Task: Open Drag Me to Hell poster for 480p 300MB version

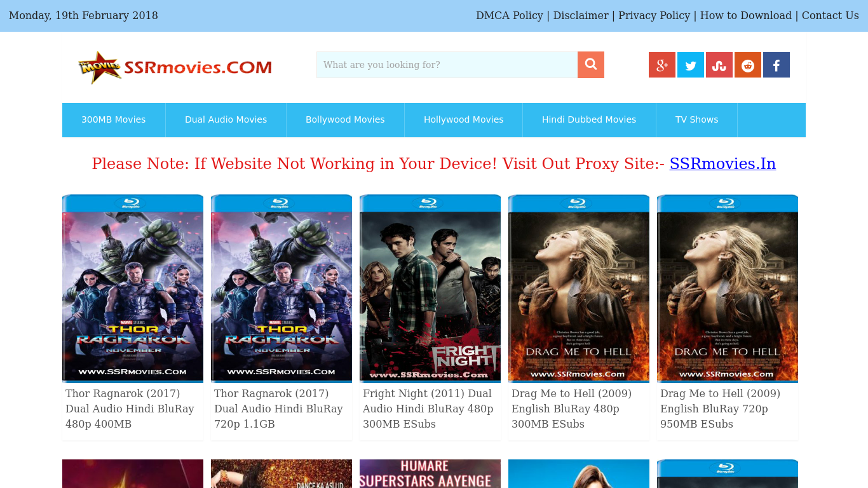Action: [x=579, y=288]
